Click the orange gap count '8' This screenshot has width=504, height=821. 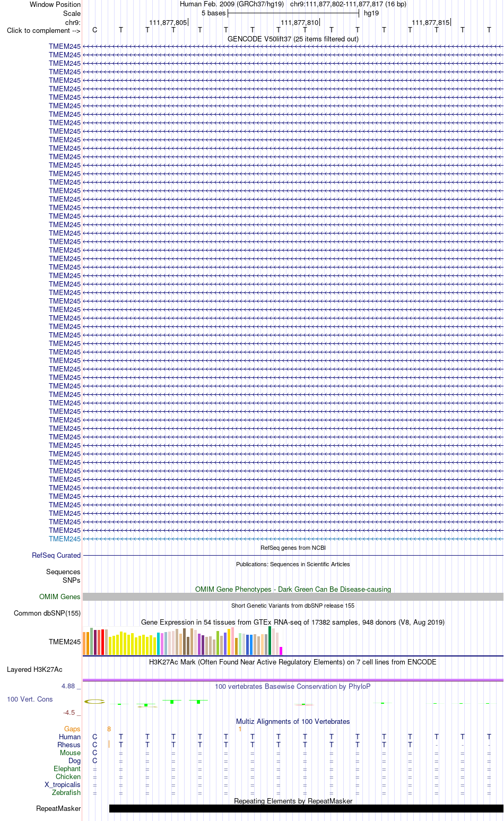tap(109, 729)
